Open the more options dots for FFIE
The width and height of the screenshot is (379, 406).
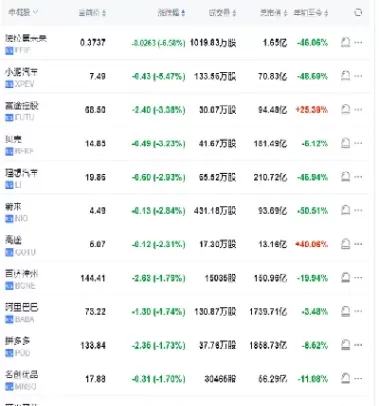coord(358,42)
